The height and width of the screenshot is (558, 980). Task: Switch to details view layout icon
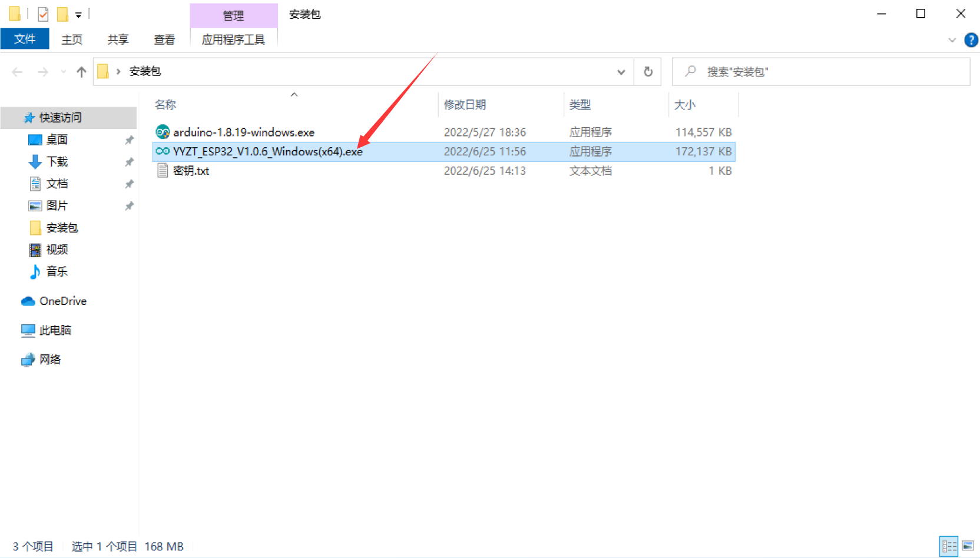coord(949,546)
